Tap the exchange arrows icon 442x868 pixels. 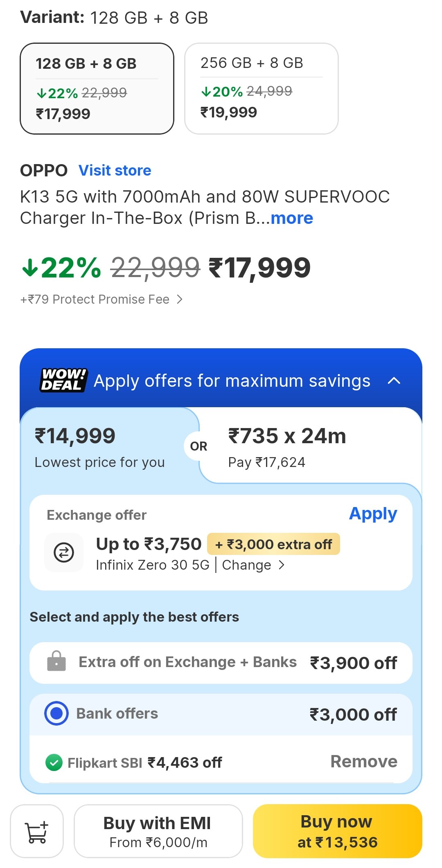click(x=64, y=552)
